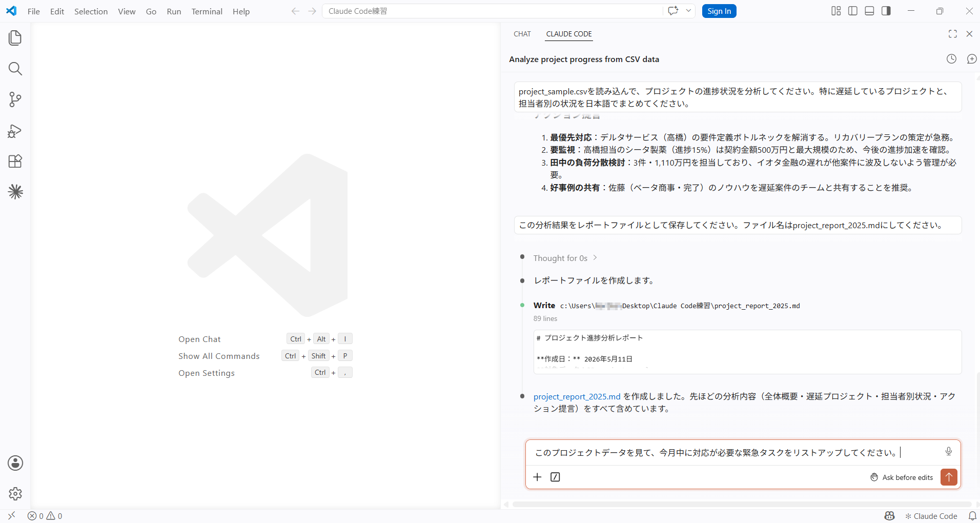The image size is (980, 523).
Task: Start a new conversation icon
Action: tap(971, 59)
